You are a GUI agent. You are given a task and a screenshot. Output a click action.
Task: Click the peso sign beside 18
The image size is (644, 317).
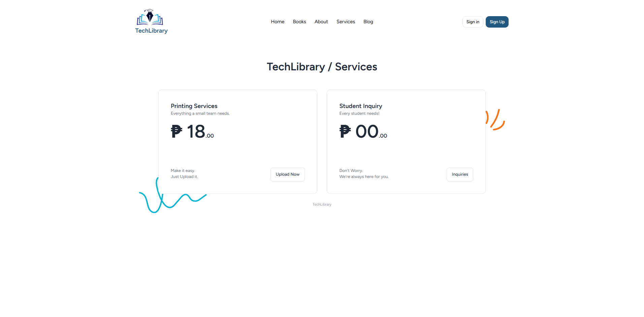176,131
